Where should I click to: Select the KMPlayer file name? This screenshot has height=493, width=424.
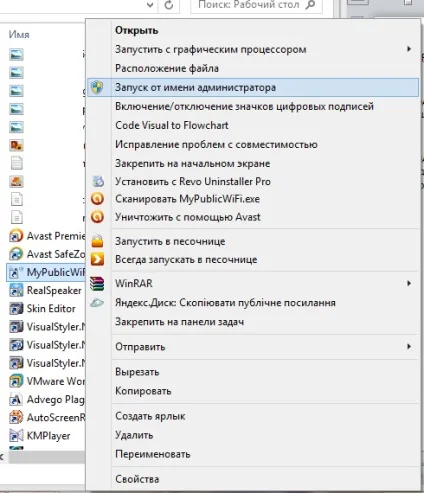(49, 436)
